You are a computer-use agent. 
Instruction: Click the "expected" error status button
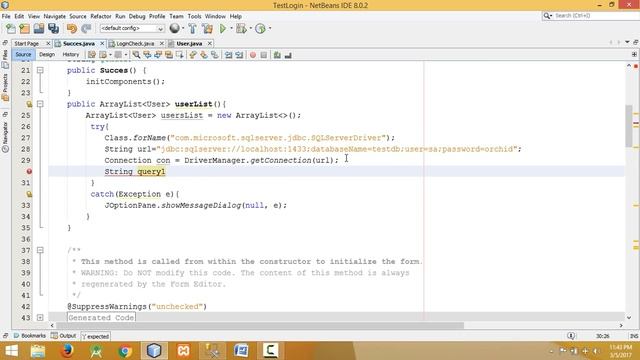pyautogui.click(x=95, y=336)
